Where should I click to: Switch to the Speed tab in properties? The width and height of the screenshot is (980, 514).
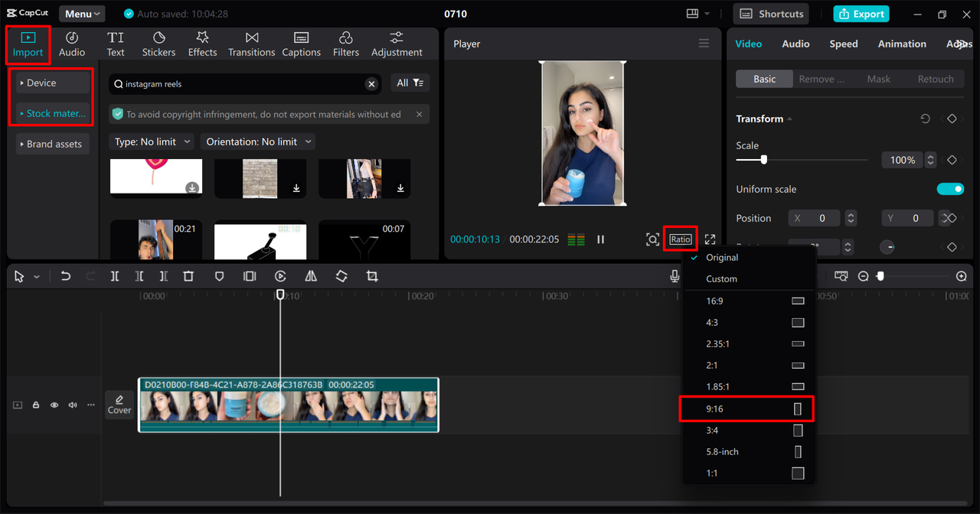point(844,44)
